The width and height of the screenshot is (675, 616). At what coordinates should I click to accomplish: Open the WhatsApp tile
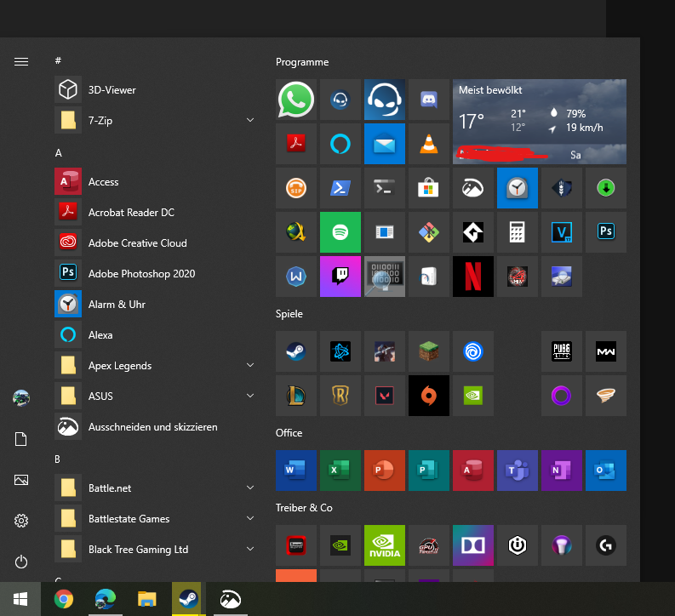coord(295,100)
